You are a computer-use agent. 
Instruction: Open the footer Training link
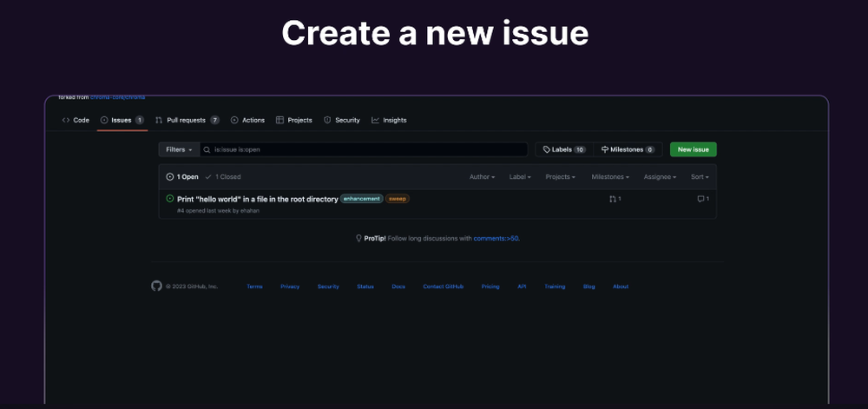coord(555,287)
